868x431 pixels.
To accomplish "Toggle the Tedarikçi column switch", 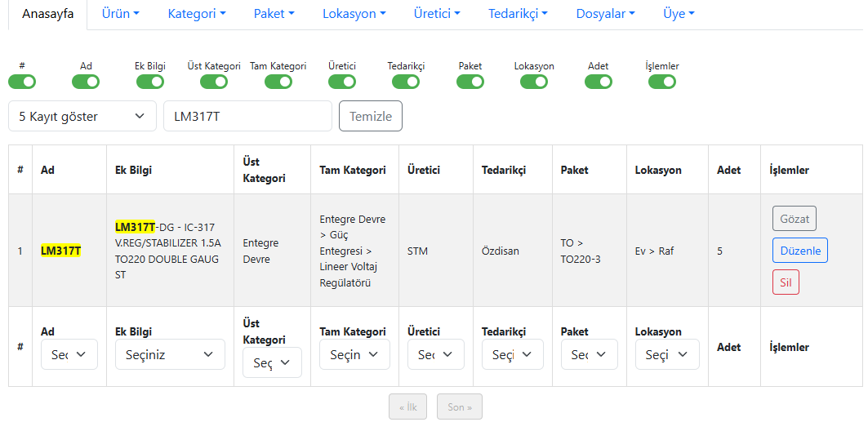I will coord(406,82).
